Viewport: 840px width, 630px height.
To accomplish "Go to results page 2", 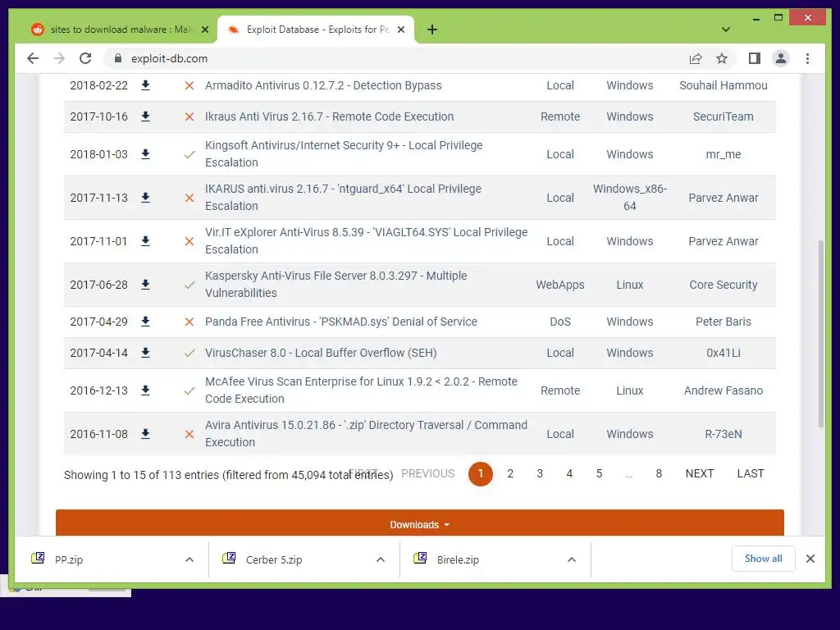I will (510, 473).
